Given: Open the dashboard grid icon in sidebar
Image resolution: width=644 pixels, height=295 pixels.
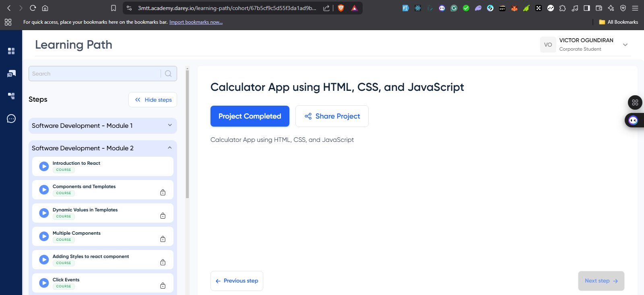Looking at the screenshot, I should (x=11, y=51).
